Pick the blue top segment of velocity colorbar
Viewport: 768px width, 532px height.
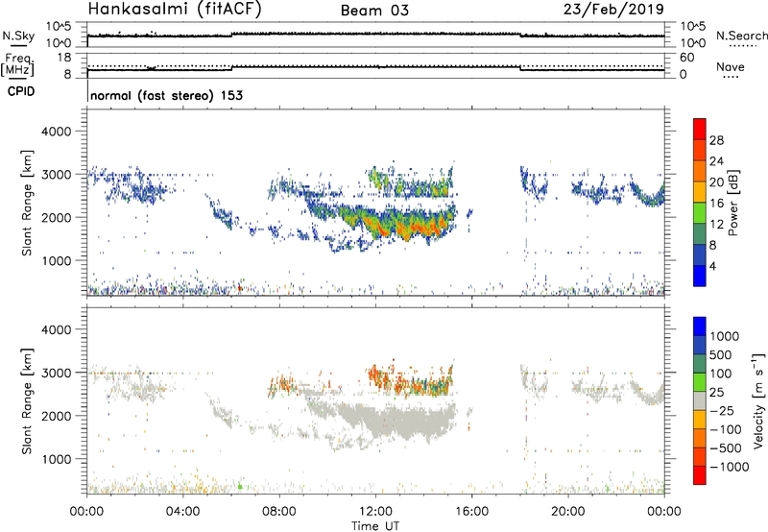point(700,326)
